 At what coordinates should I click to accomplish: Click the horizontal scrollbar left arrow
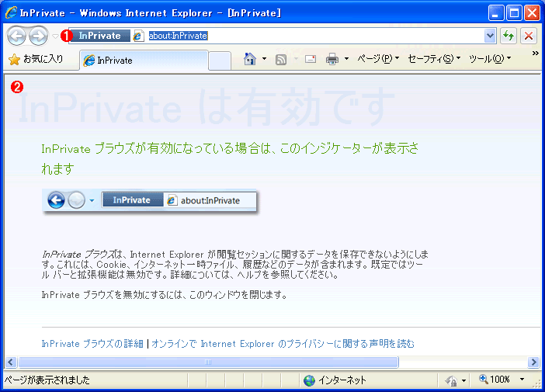pyautogui.click(x=11, y=362)
